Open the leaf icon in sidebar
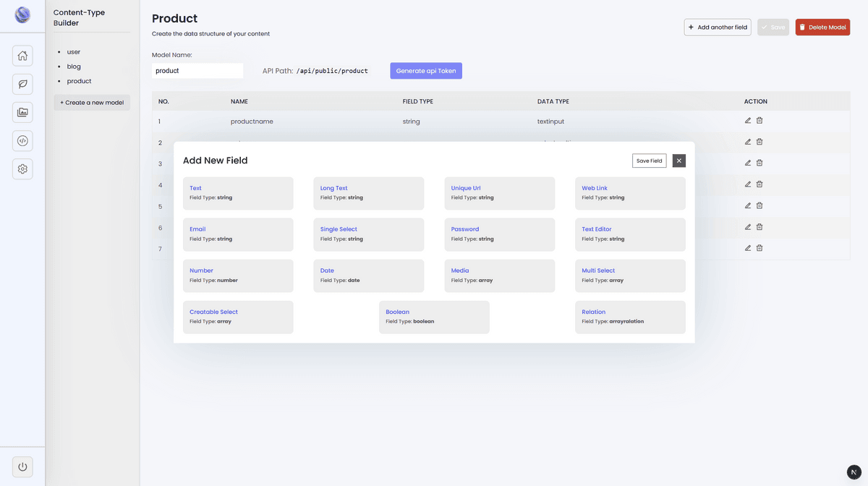868x486 pixels. coord(22,84)
